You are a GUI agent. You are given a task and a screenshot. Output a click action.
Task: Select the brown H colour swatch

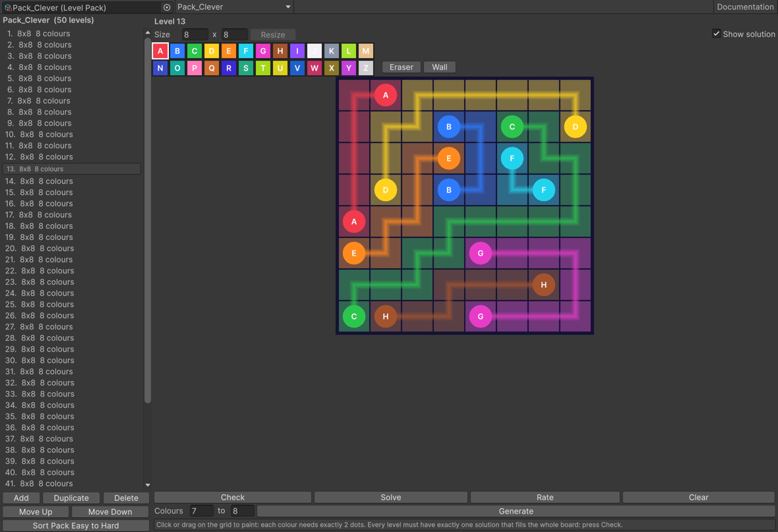point(280,51)
